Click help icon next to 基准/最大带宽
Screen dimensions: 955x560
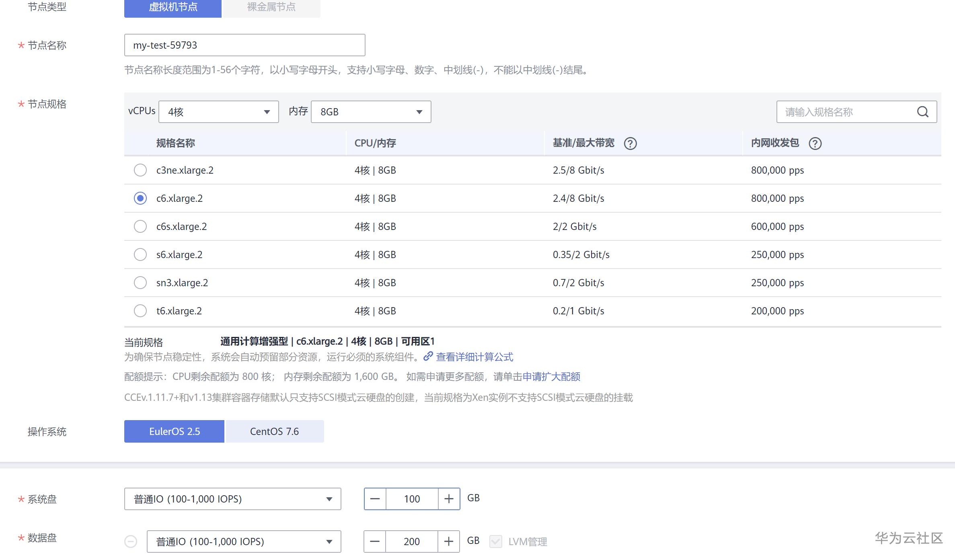click(x=630, y=144)
